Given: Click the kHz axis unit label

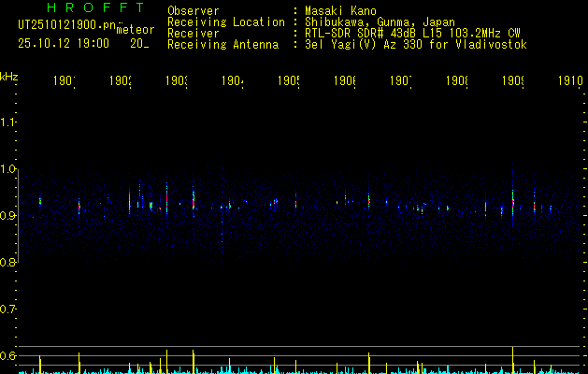Looking at the screenshot, I should click(8, 76).
